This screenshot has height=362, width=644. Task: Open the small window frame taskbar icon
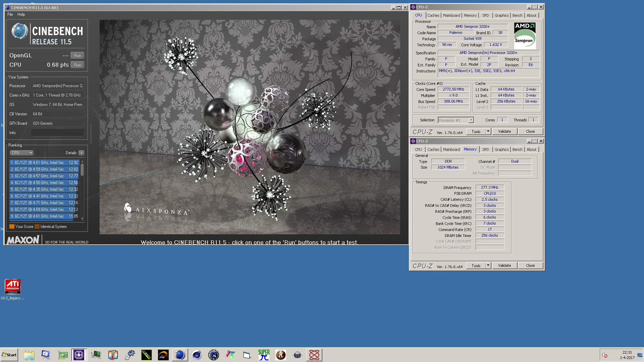coord(247,355)
